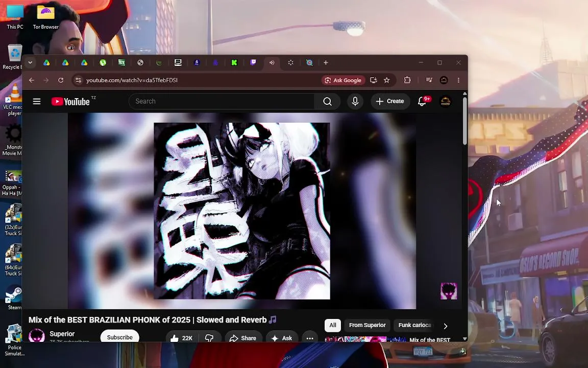Like the video with 22K likes
The height and width of the screenshot is (368, 588).
pyautogui.click(x=182, y=338)
